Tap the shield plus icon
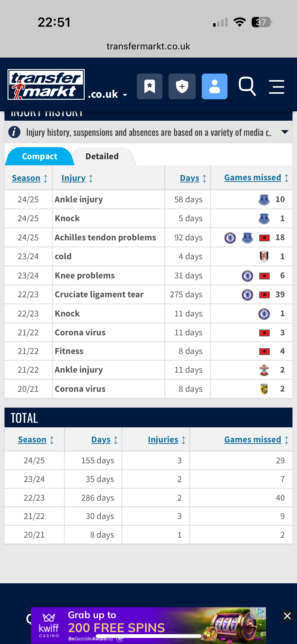Viewport: 297px width, 644px height. [182, 86]
